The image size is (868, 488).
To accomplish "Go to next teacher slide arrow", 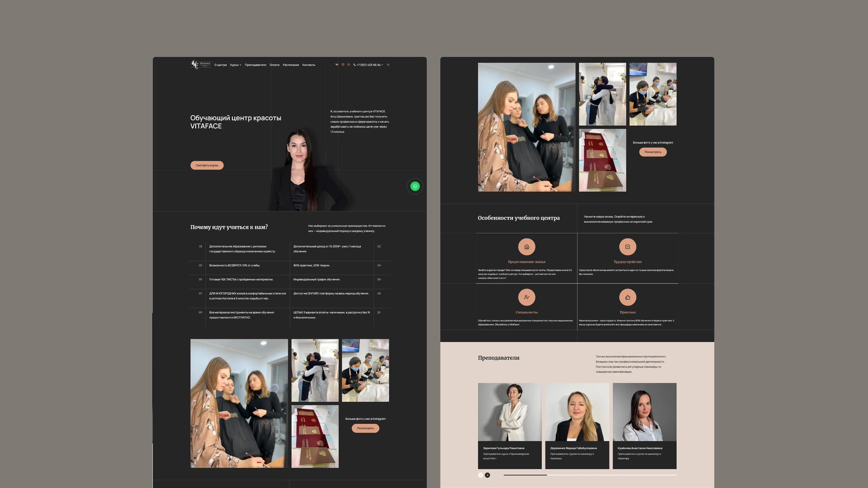I will coord(487,475).
